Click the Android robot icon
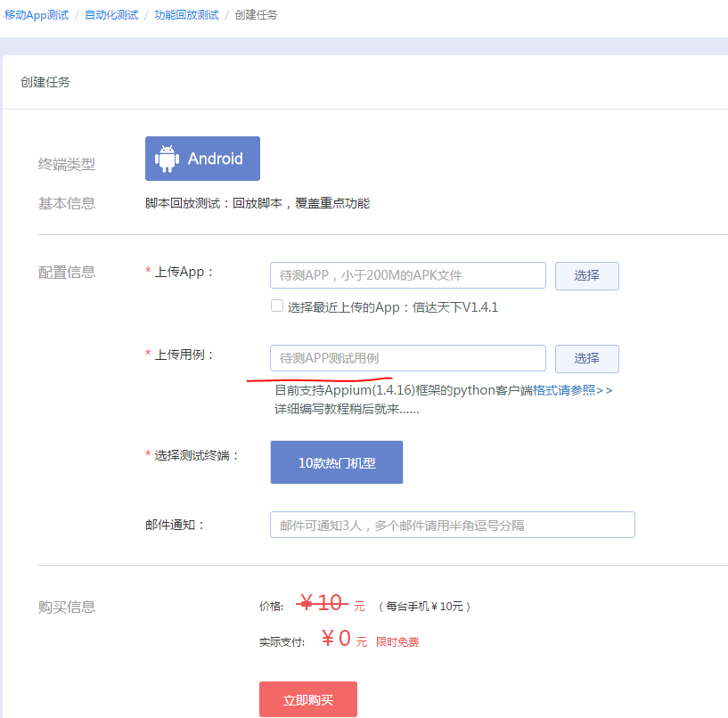The width and height of the screenshot is (728, 718). click(x=167, y=159)
